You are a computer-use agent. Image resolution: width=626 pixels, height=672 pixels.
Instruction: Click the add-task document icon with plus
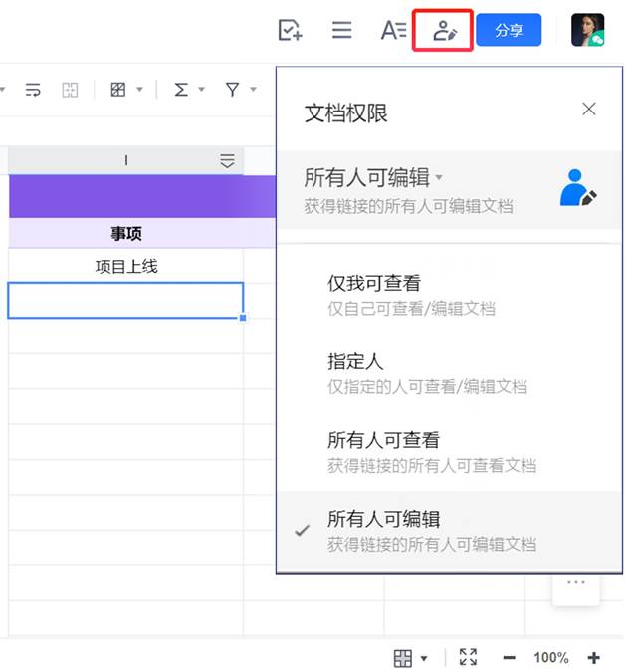(290, 30)
